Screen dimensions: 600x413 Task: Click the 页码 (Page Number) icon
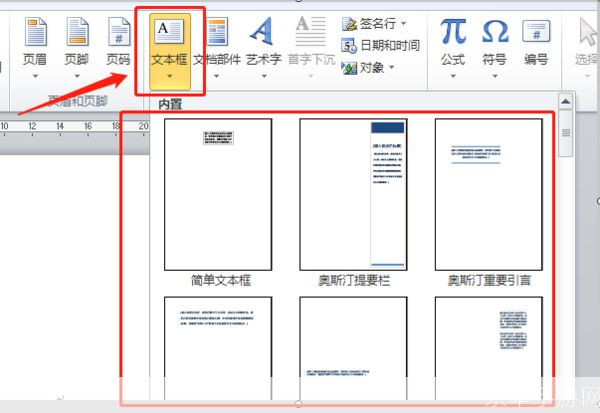(x=119, y=31)
